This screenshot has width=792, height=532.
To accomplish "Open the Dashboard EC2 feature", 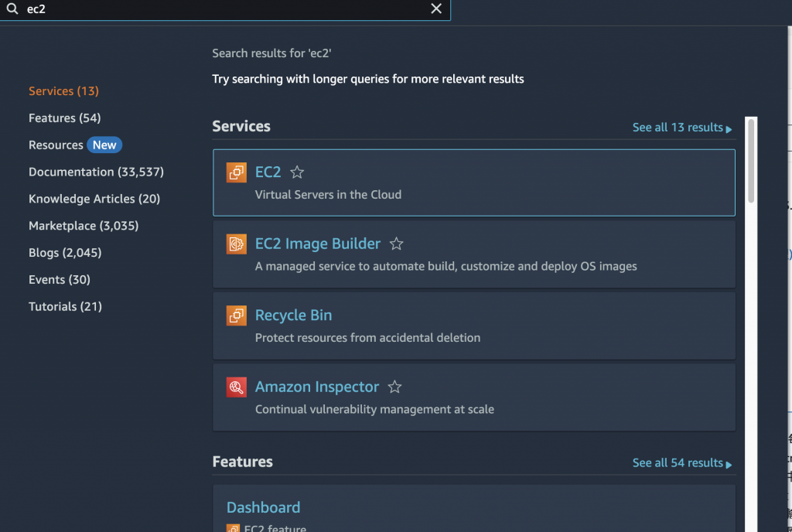I will click(x=263, y=507).
